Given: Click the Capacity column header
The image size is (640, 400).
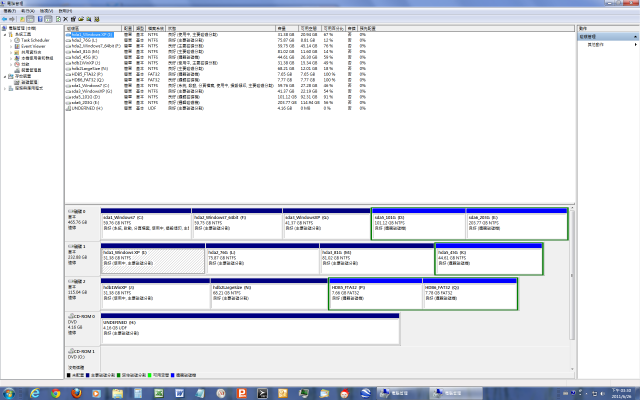Looking at the screenshot, I should tap(287, 28).
